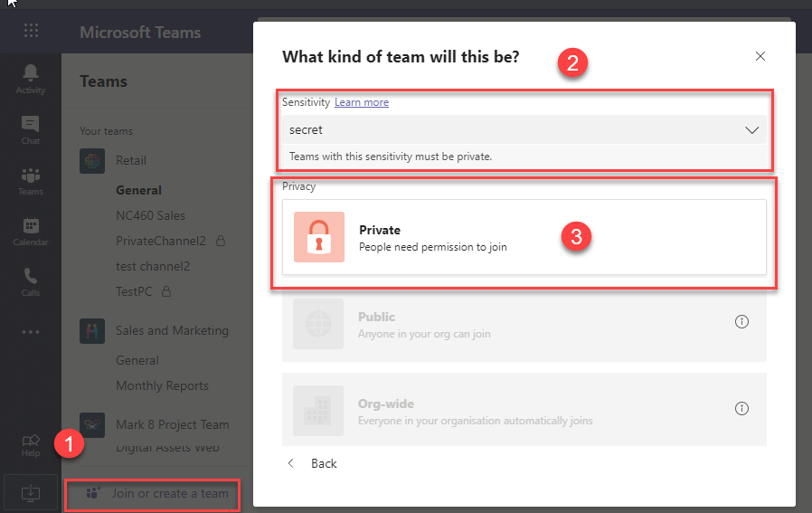Select the Teams icon in sidebar
This screenshot has width=812, height=513.
pos(31,180)
